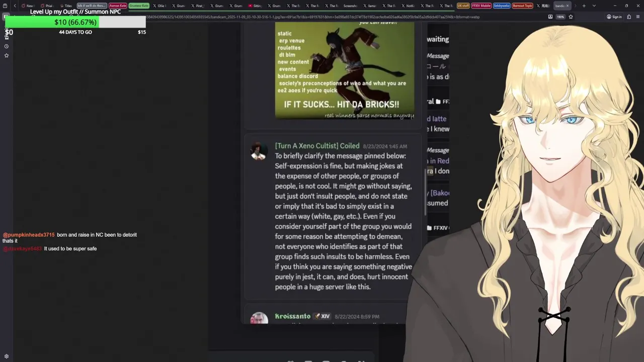Switch to the Titles tab
The height and width of the screenshot is (362, 644).
coord(66,6)
